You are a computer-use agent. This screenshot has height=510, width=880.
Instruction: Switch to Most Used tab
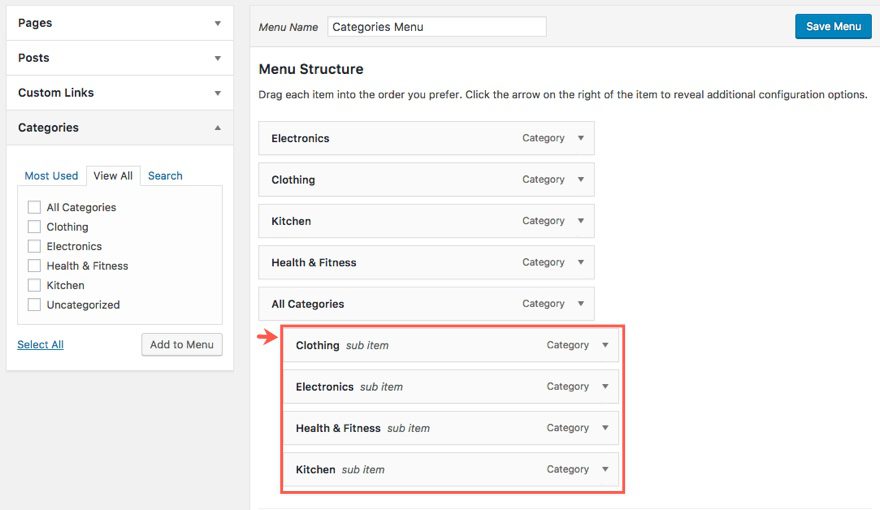[51, 176]
